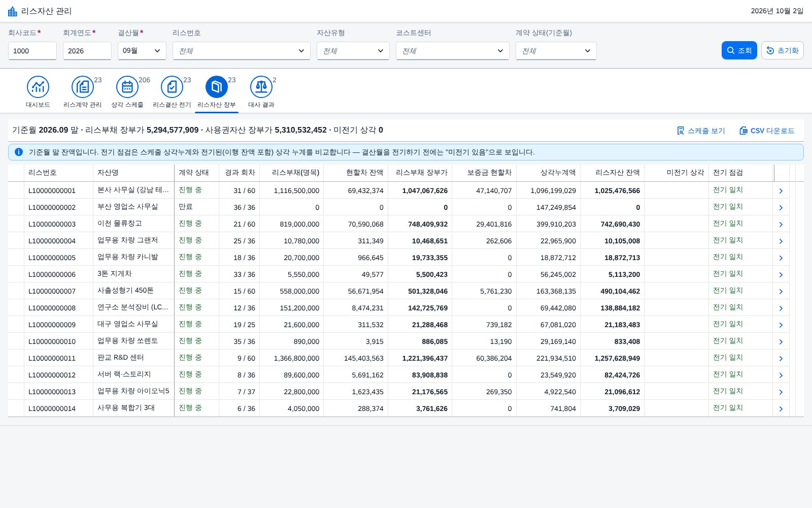Click the 회계연도 input field

coord(87,51)
